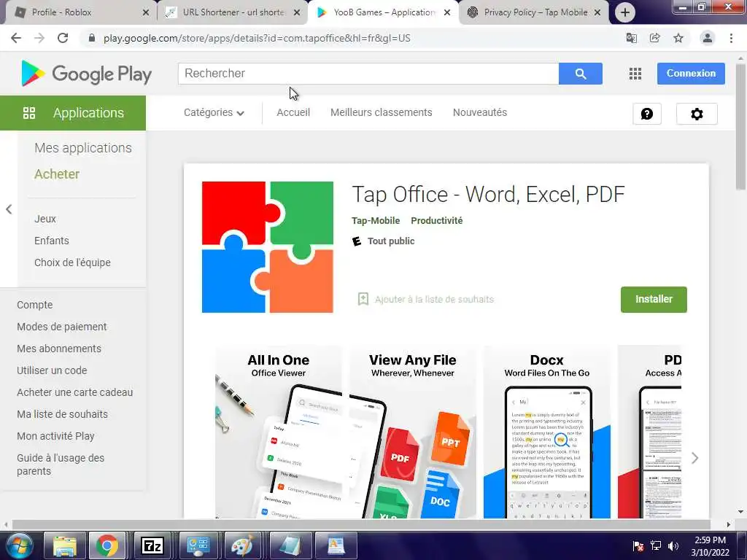Screen dimensions: 747x560
Task: Open 7-Zip from taskbar
Action: click(x=152, y=545)
